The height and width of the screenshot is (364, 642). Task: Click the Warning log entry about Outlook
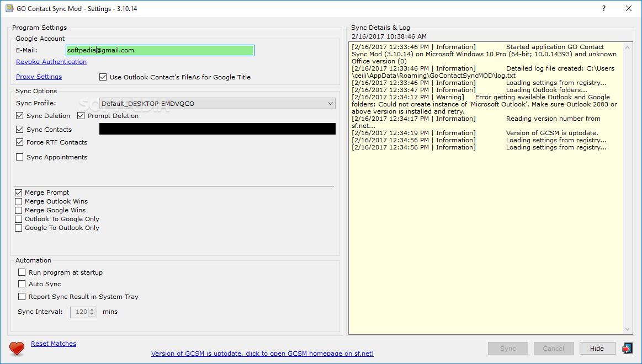coord(484,104)
